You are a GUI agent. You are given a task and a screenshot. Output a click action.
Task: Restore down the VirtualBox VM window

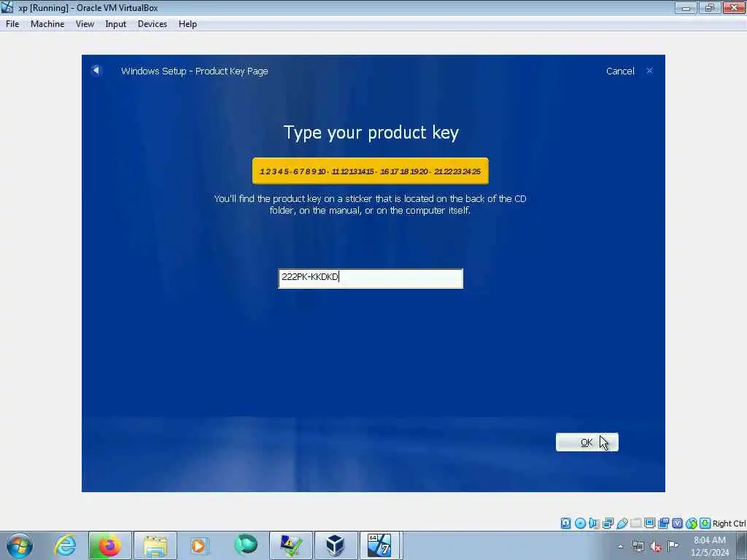click(709, 7)
